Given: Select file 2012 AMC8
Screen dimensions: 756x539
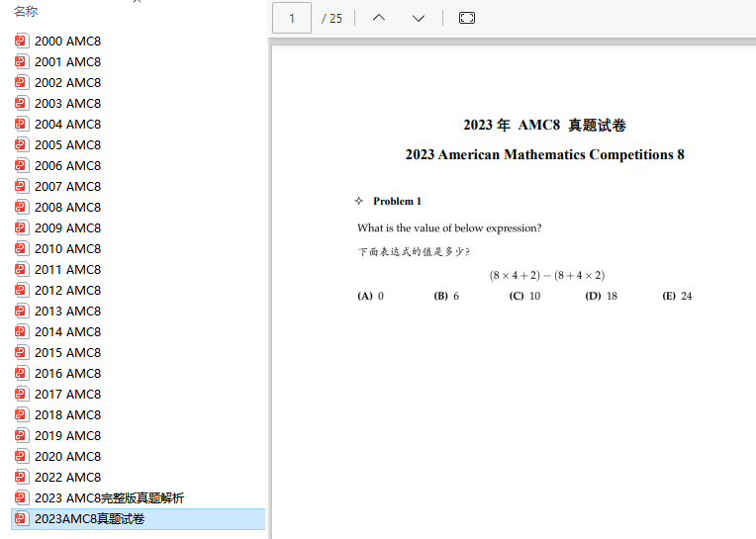Looking at the screenshot, I should click(x=67, y=290).
